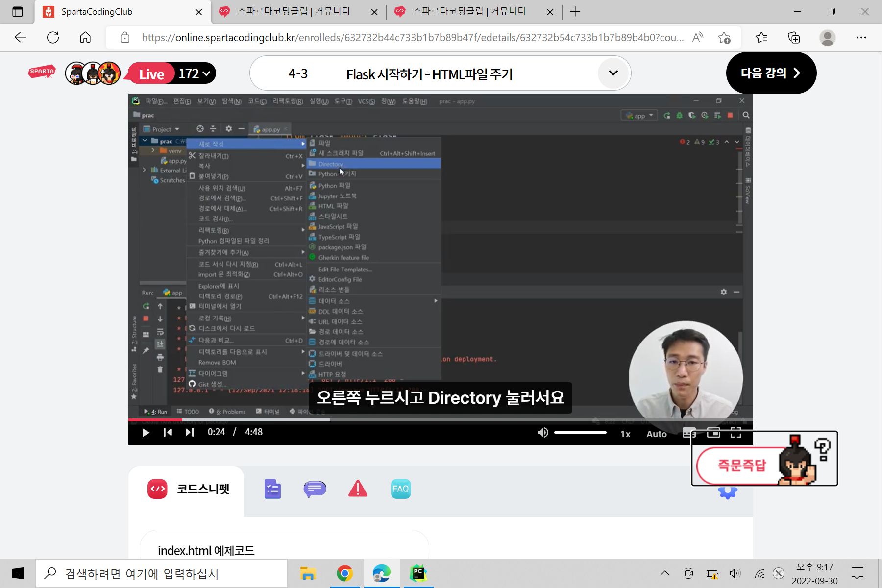
Task: Open Chrome from taskbar
Action: [345, 573]
